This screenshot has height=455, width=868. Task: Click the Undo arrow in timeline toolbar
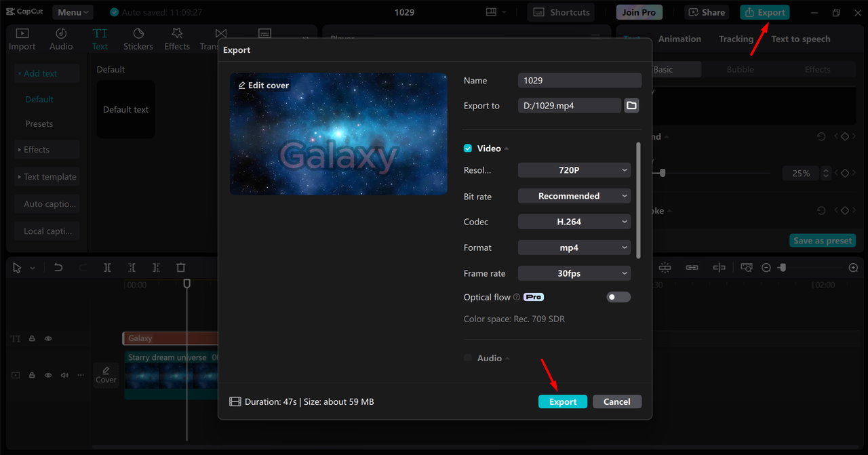click(58, 268)
